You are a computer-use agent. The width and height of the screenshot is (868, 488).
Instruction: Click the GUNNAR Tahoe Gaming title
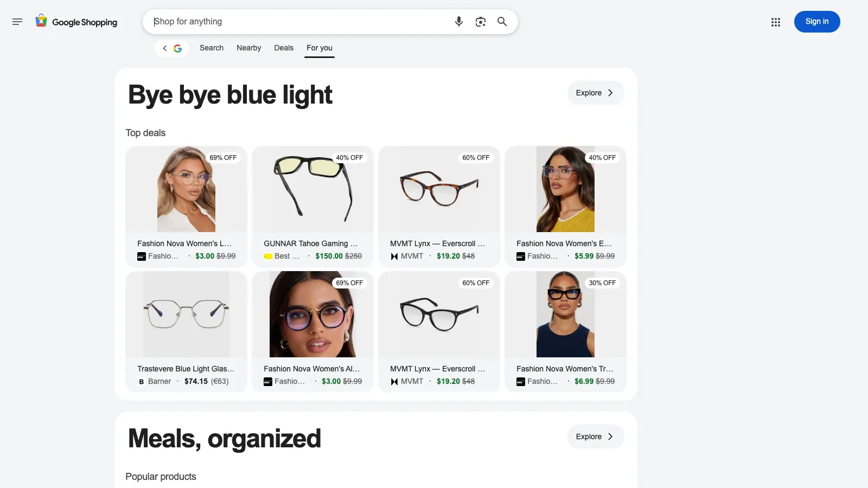(311, 244)
